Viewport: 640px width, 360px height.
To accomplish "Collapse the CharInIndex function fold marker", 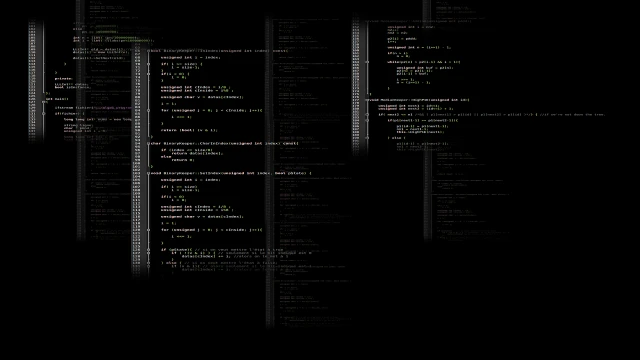I will click(148, 144).
